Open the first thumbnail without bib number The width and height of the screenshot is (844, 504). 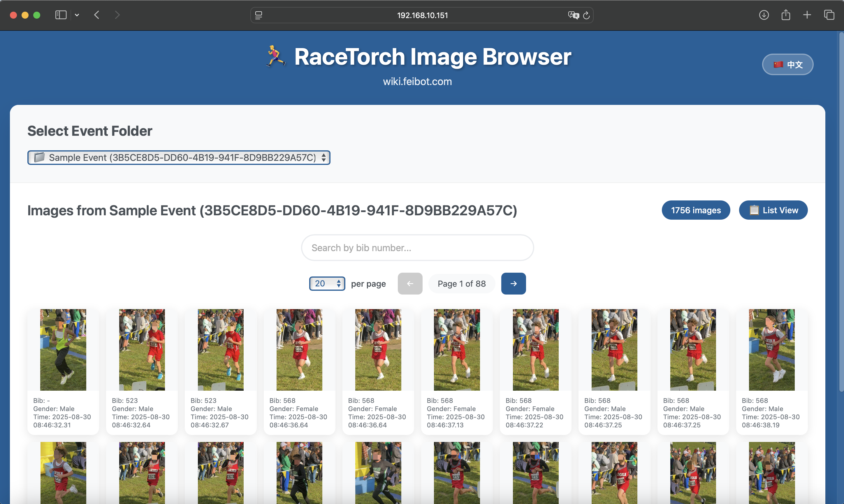[63, 350]
